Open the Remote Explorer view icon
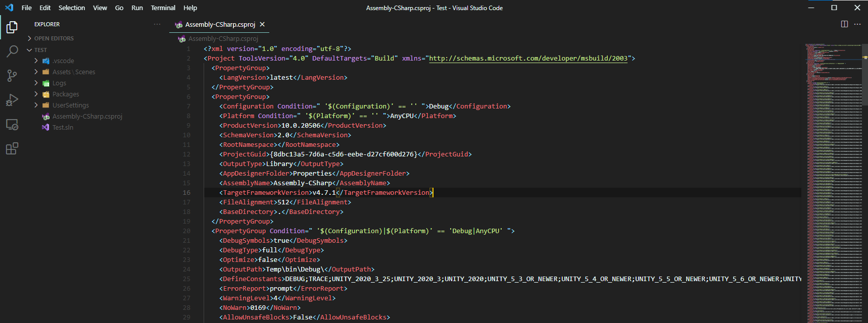Screen dimensions: 868x323 coord(12,124)
